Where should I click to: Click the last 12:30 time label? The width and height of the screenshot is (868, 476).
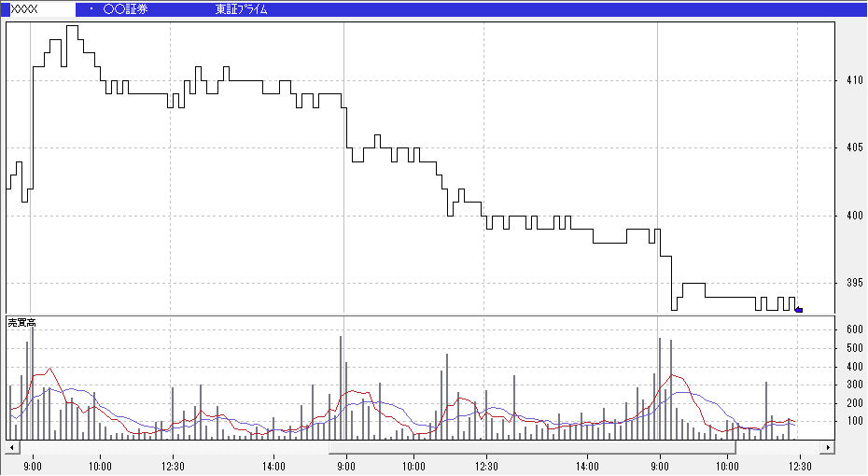point(800,467)
